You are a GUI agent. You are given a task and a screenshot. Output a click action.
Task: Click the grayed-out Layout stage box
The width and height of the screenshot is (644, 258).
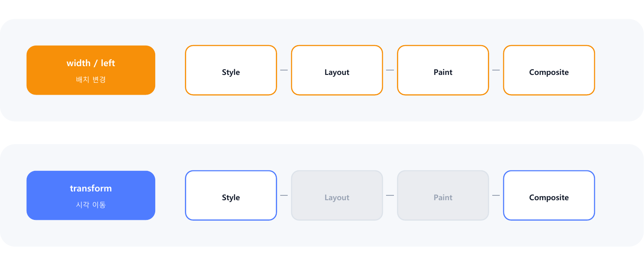[x=337, y=195]
